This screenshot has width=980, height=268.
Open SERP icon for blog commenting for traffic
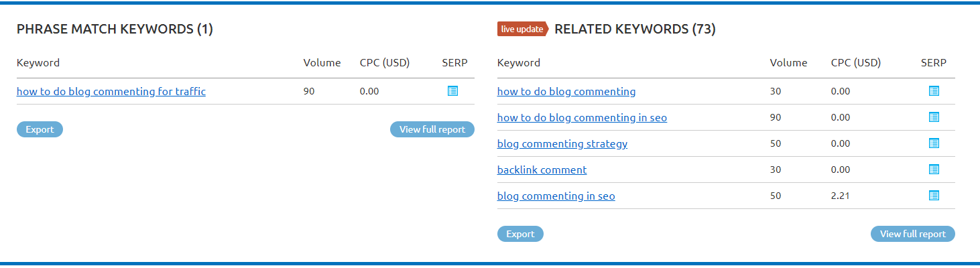pos(452,91)
